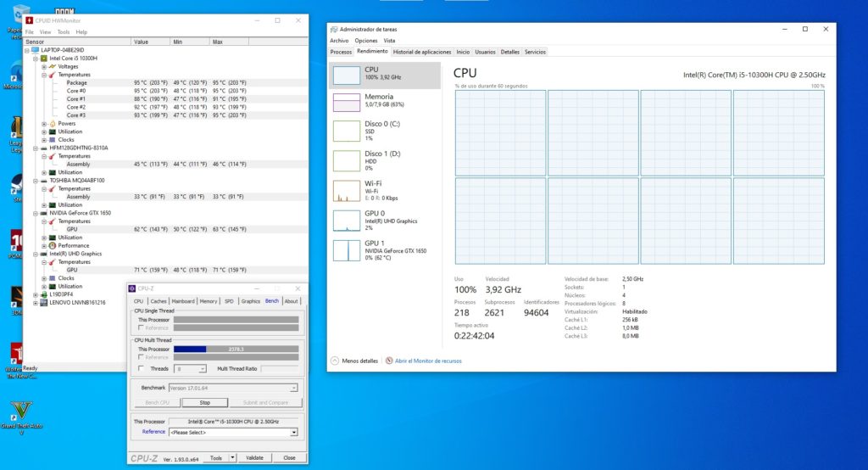
Task: Switch to the Procesos tab
Action: [x=341, y=52]
